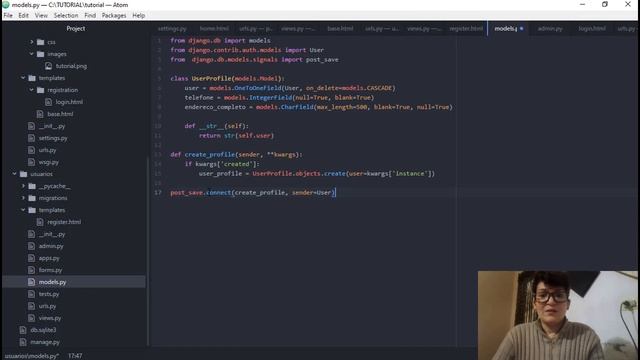This screenshot has height=360, width=640.
Task: Collapse the templates folder containing register.html
Action: click(23, 210)
